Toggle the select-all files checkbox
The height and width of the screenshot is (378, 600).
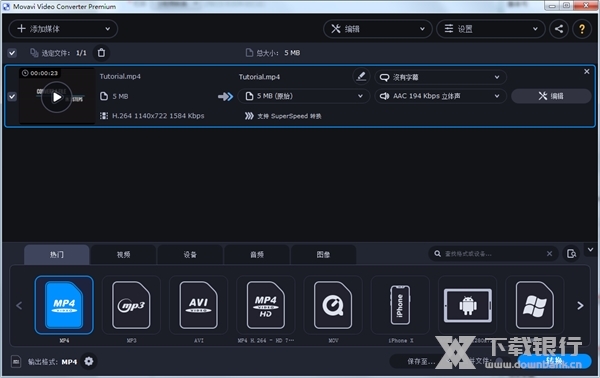coord(12,53)
